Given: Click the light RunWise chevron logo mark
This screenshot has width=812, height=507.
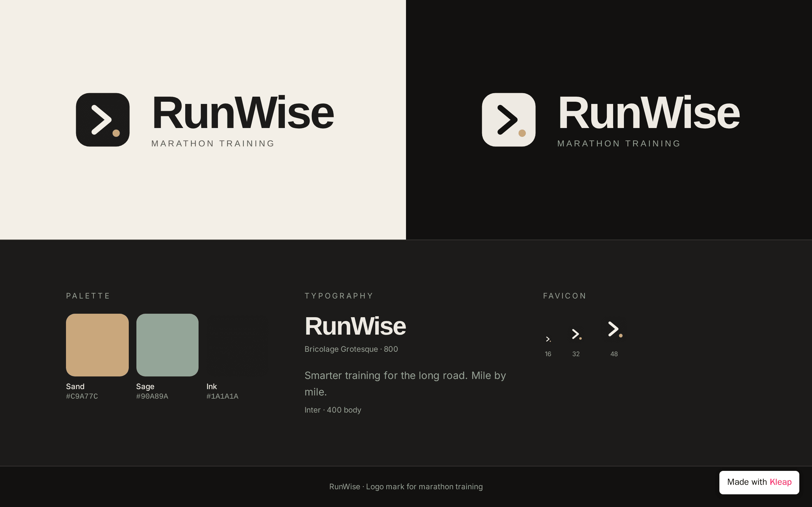Looking at the screenshot, I should tap(509, 120).
